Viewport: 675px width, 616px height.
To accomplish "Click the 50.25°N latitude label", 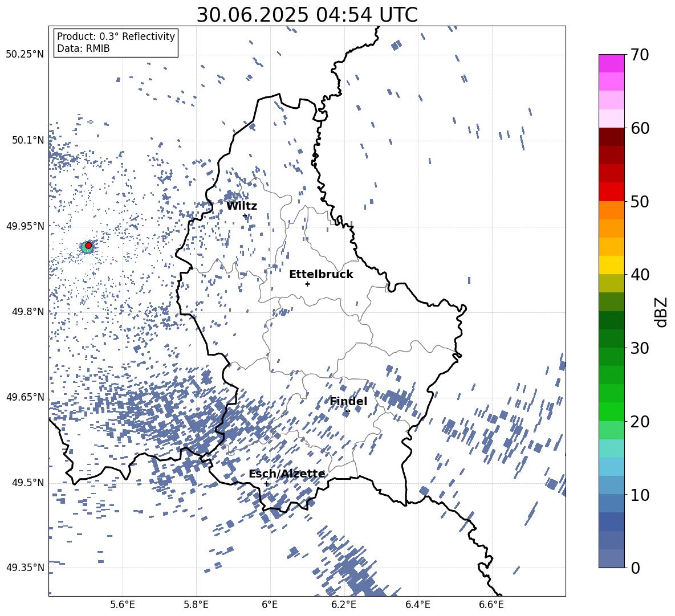I will click(x=25, y=55).
